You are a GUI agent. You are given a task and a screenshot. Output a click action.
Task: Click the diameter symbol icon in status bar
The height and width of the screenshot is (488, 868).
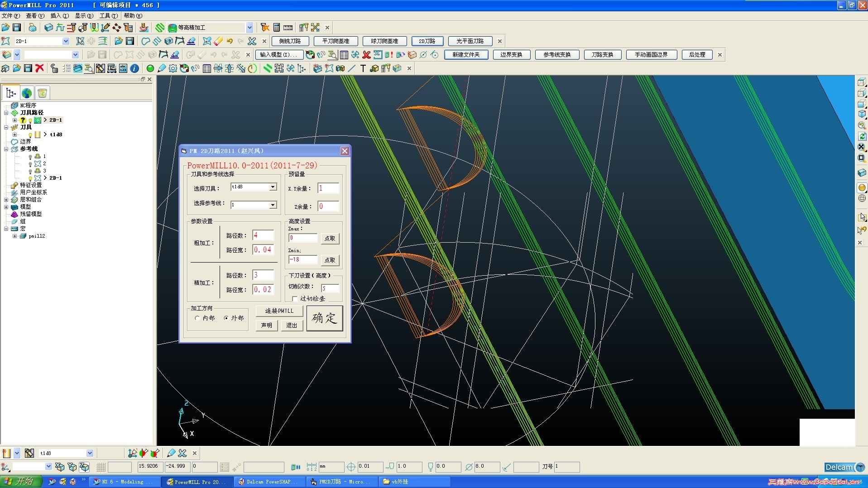click(469, 467)
